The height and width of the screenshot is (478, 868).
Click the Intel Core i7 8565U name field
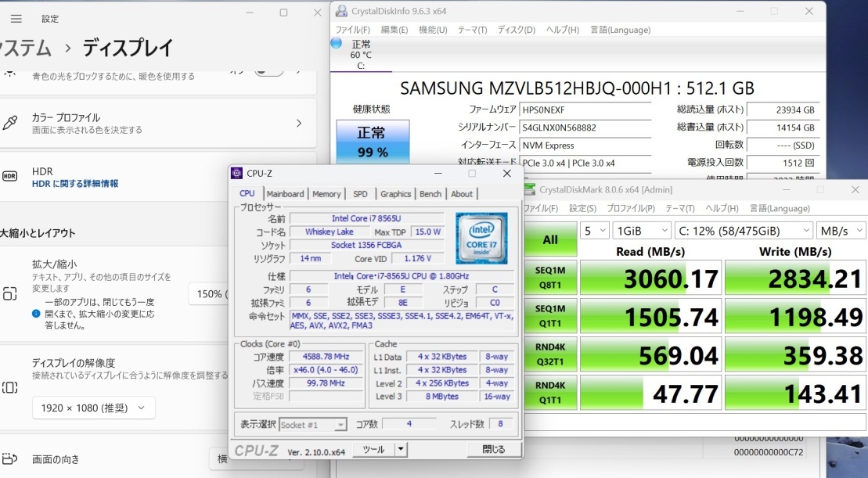click(x=366, y=218)
